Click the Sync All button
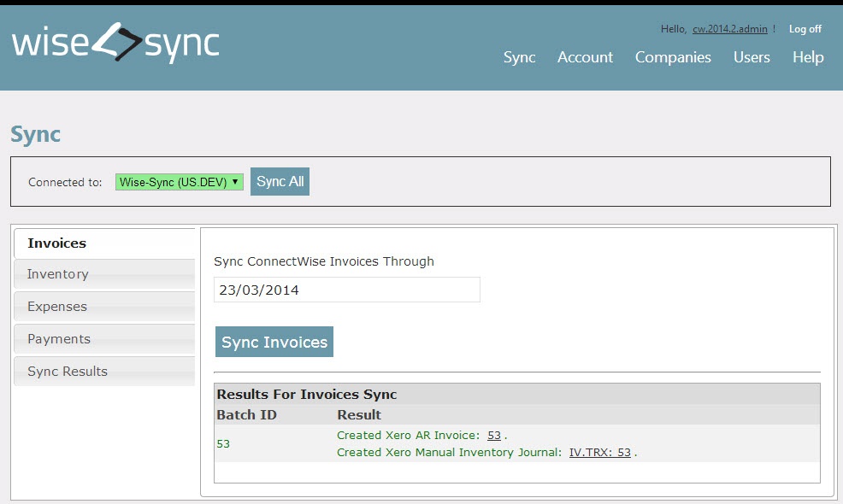 [x=280, y=182]
